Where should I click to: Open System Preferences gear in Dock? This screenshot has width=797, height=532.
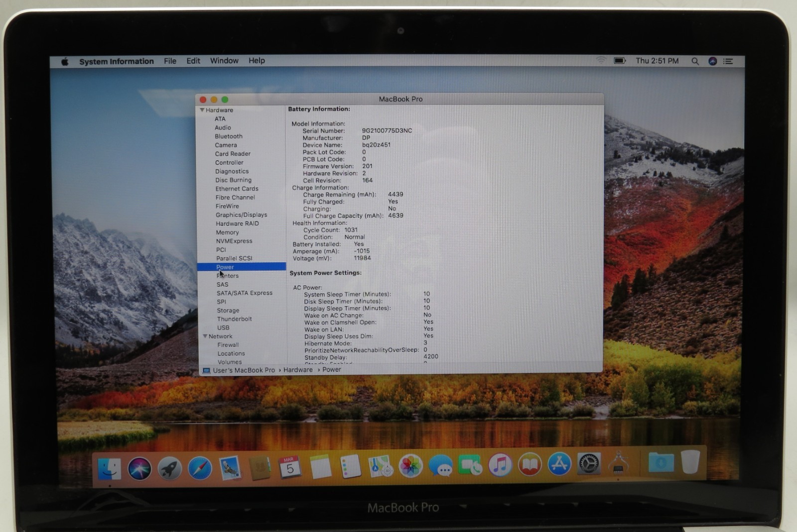(589, 464)
